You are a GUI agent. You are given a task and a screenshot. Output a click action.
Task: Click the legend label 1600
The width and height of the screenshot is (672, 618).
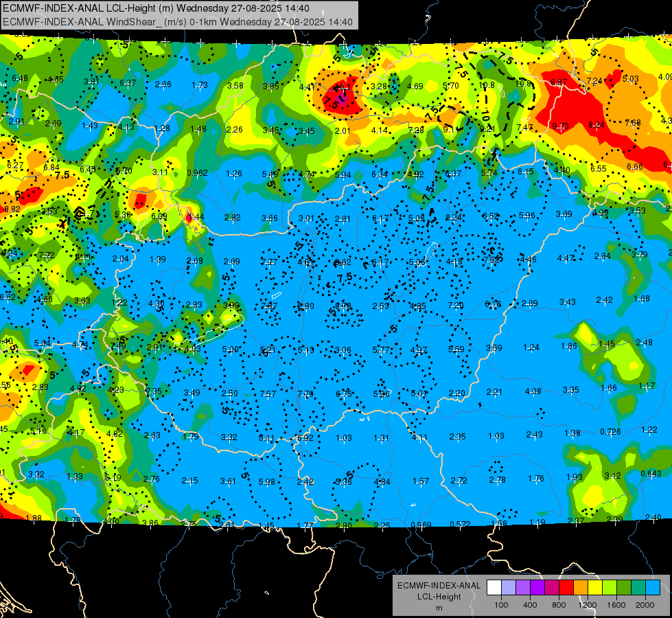(616, 605)
